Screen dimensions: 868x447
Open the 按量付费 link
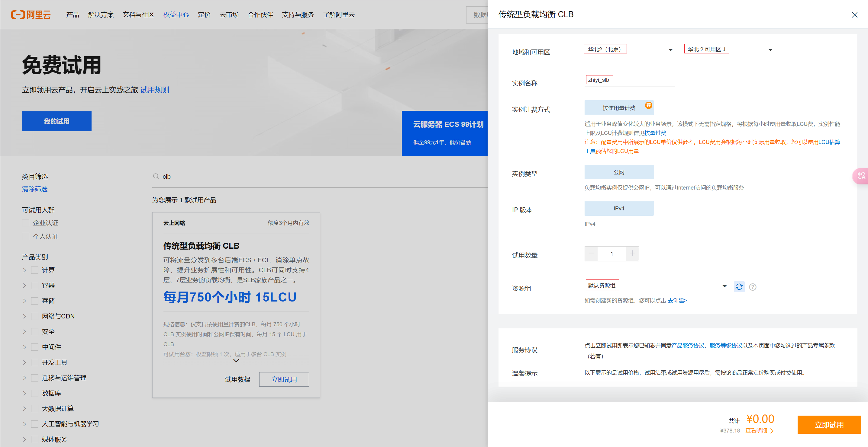point(655,133)
